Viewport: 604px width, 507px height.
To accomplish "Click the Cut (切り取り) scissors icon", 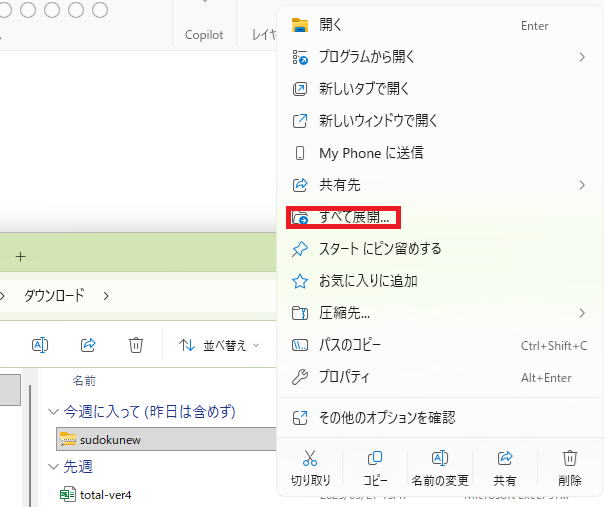I will pos(309,458).
